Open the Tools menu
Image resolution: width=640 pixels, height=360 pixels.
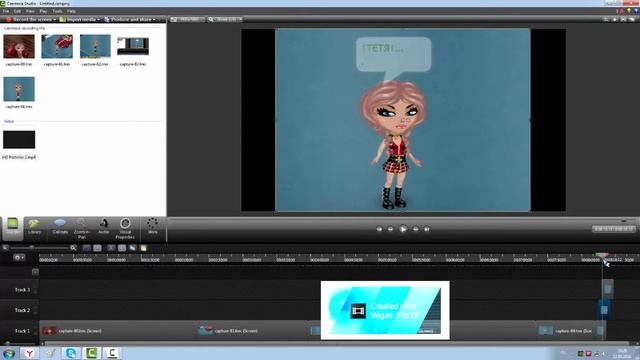(58, 11)
